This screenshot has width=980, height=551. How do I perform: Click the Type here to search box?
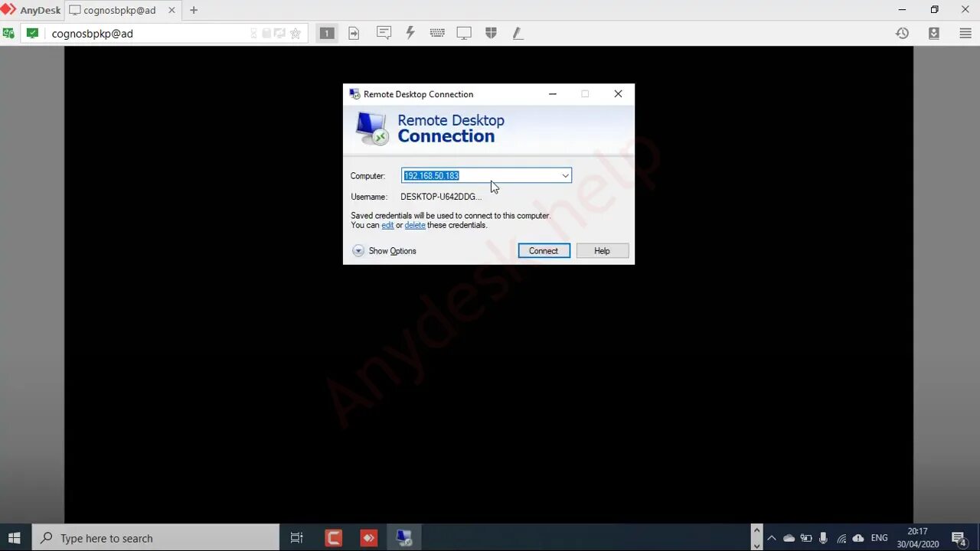(x=155, y=538)
